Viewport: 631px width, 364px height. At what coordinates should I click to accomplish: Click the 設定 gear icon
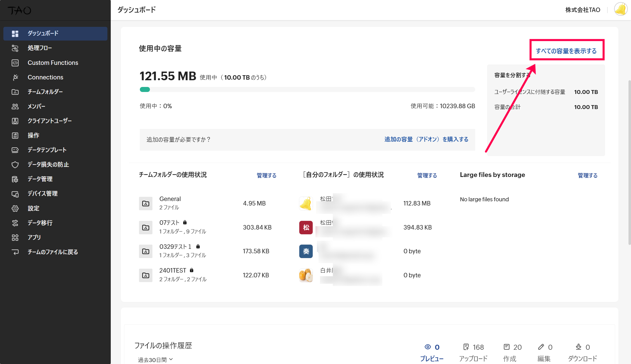tap(15, 208)
